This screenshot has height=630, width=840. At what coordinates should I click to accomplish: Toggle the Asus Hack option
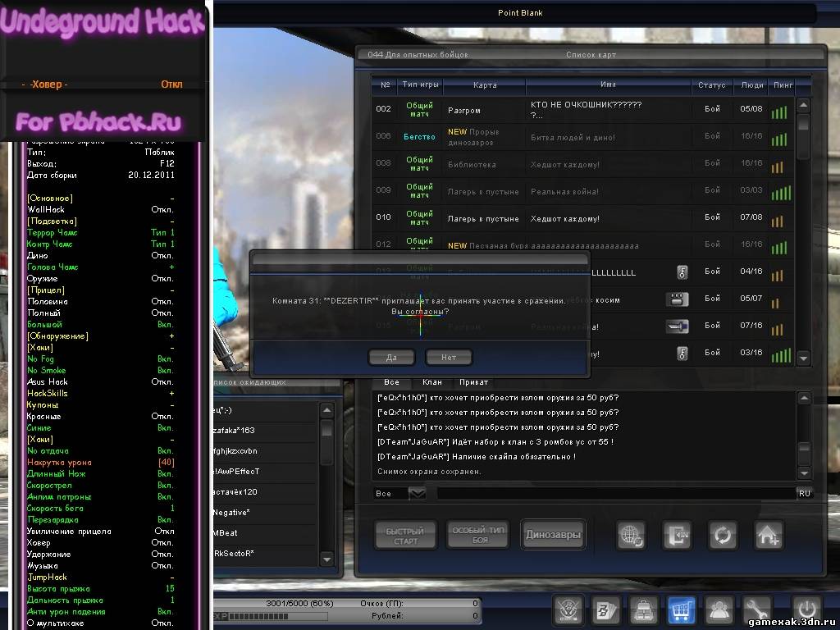tap(163, 381)
